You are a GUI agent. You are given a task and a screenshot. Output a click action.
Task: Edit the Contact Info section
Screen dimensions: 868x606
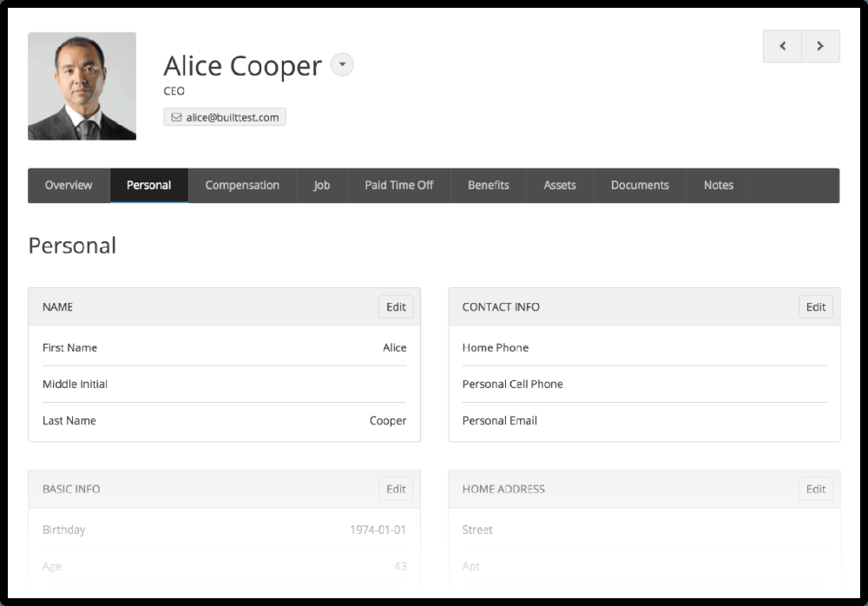(816, 306)
